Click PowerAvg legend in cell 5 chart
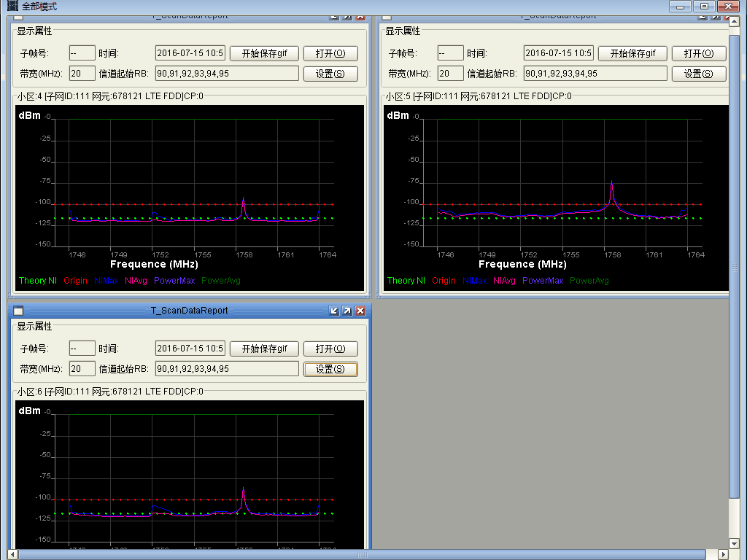Image resolution: width=747 pixels, height=560 pixels. (x=589, y=281)
